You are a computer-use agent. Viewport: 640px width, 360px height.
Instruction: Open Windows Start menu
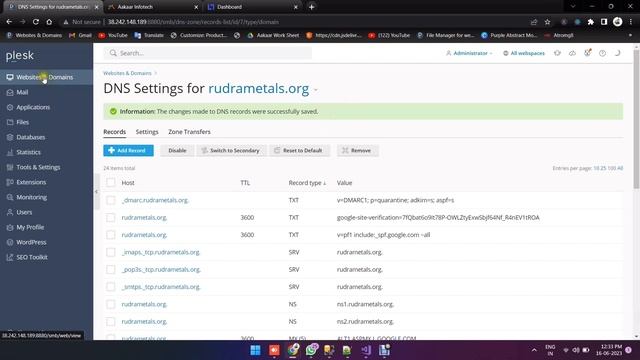click(256, 350)
